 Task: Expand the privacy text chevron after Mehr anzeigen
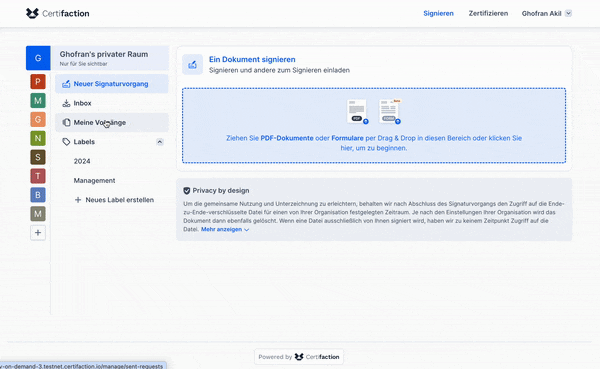tap(247, 230)
